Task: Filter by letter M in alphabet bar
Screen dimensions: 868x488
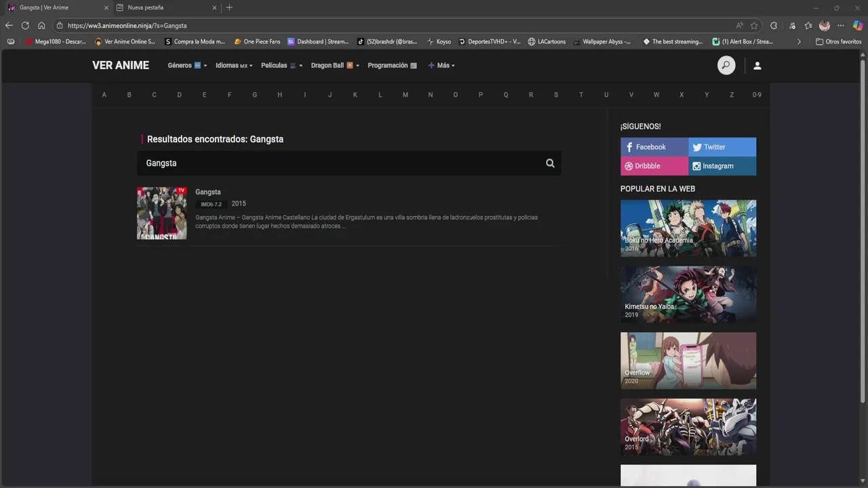Action: 405,95
